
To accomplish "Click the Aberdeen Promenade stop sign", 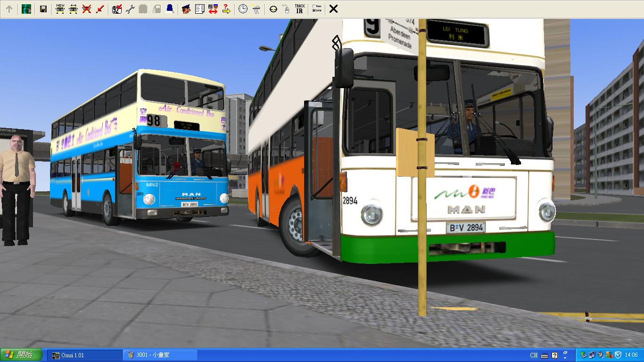I will (400, 35).
